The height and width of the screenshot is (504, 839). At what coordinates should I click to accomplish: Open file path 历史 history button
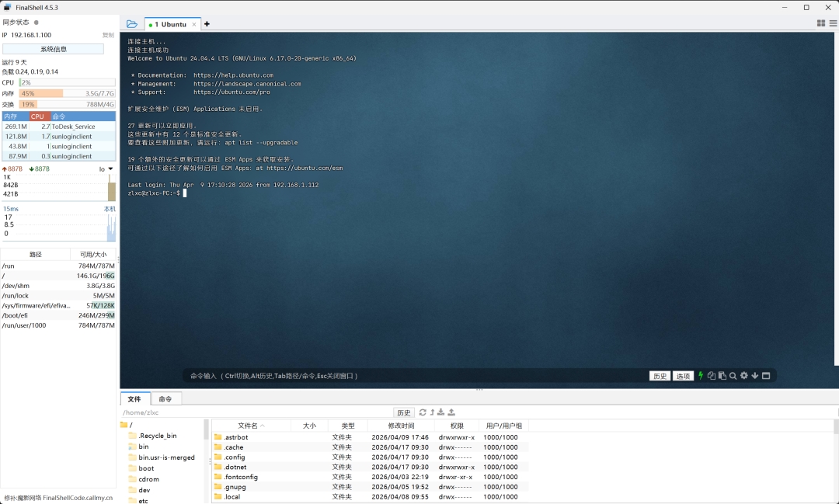click(x=404, y=412)
